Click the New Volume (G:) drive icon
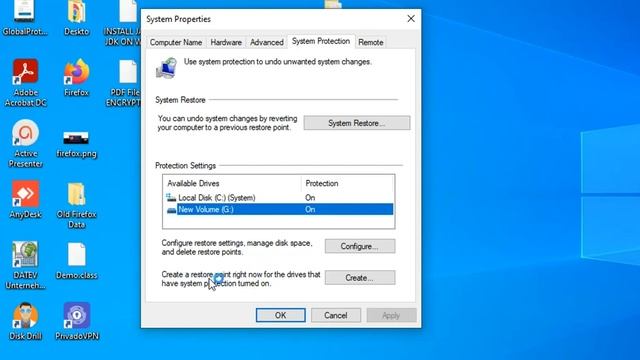 [x=171, y=210]
